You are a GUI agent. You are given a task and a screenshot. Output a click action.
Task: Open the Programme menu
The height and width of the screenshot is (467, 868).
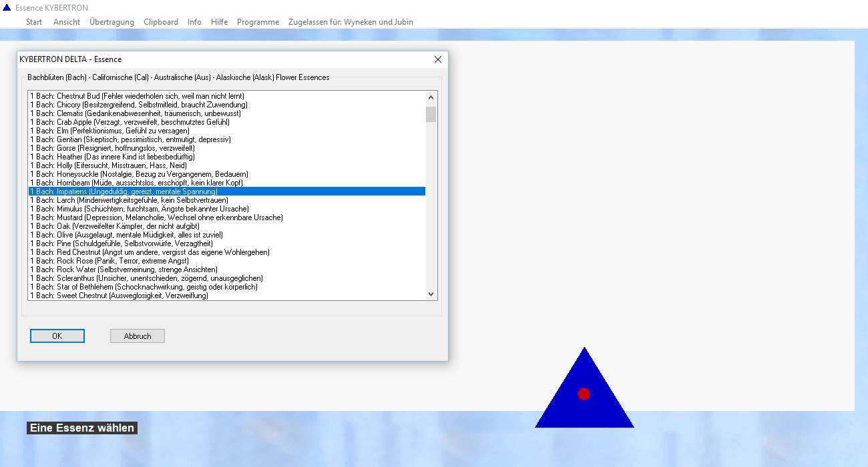258,22
